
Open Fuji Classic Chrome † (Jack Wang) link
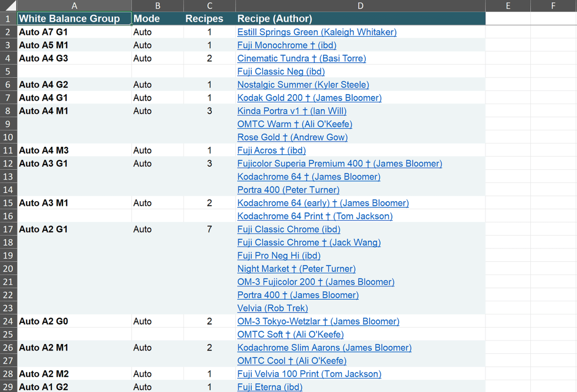coord(309,242)
